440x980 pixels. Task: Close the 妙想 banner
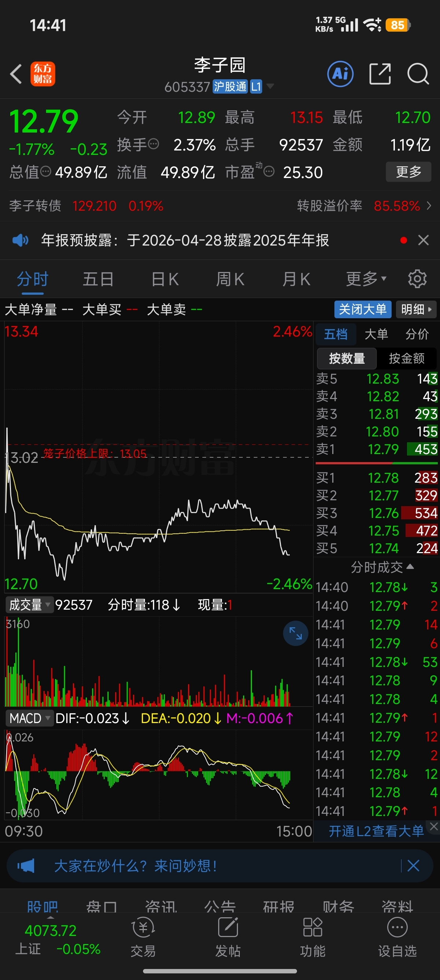(x=413, y=866)
